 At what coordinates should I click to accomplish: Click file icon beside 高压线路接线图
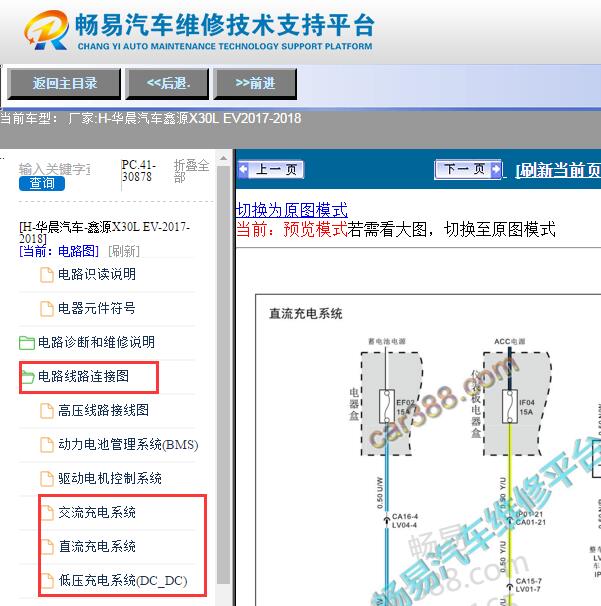pyautogui.click(x=47, y=411)
